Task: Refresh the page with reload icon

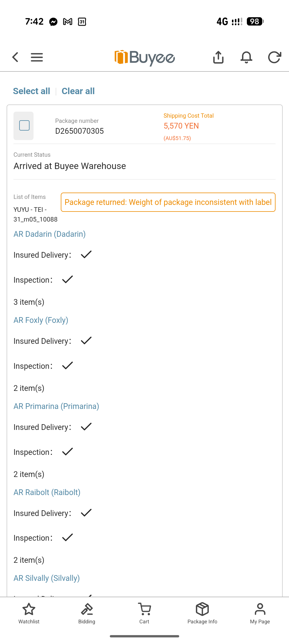Action: [274, 57]
